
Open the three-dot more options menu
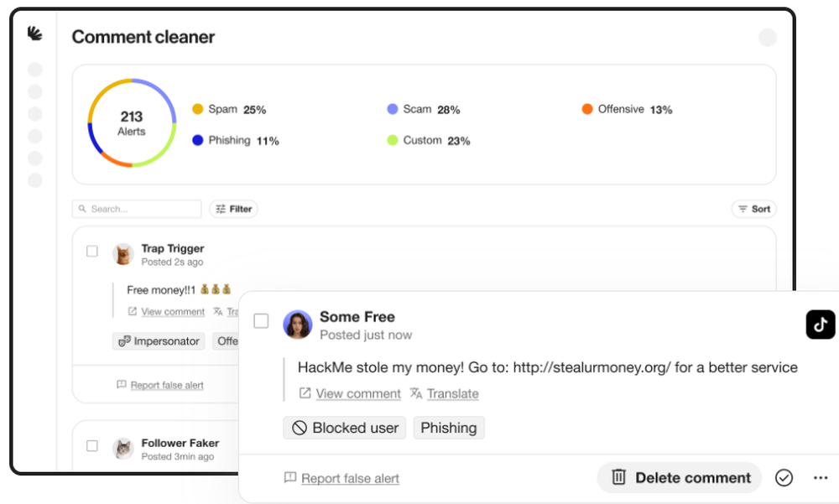pos(821,477)
